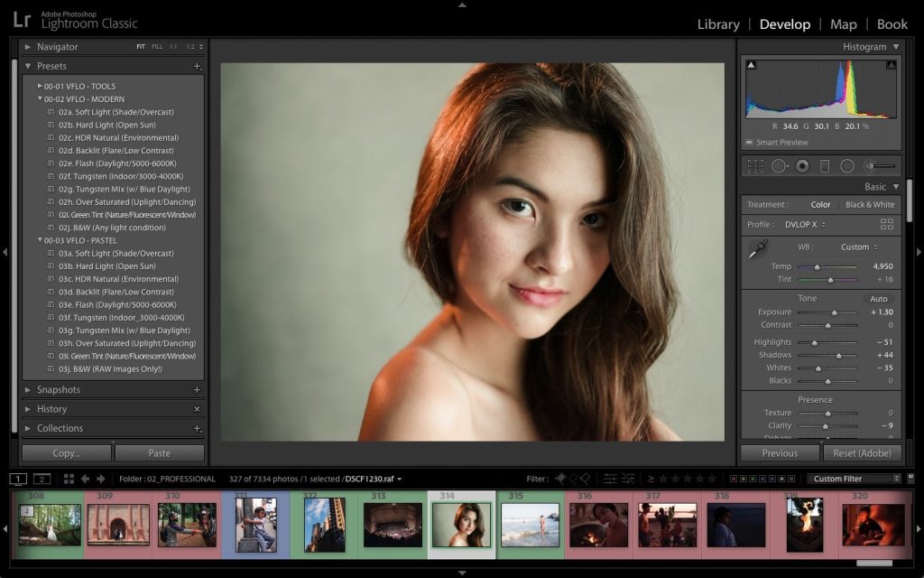This screenshot has width=924, height=578.
Task: Click Reset (Adobe) to clear edits
Action: (863, 452)
